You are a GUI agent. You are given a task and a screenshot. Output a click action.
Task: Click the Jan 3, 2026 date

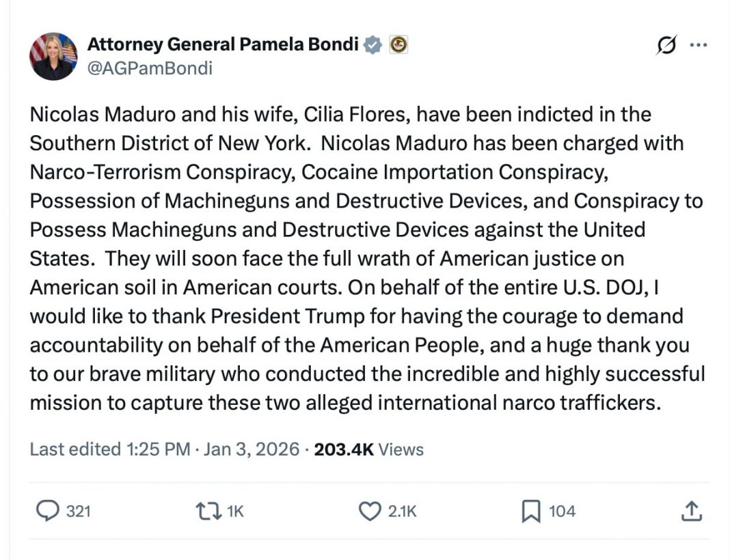point(252,449)
